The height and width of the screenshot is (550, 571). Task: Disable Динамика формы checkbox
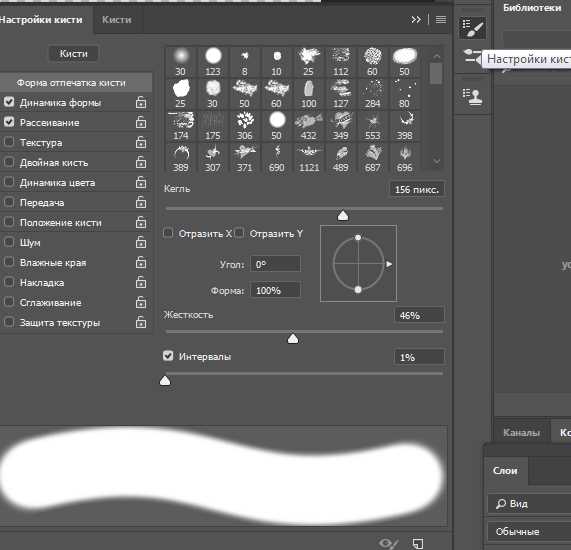click(x=9, y=102)
